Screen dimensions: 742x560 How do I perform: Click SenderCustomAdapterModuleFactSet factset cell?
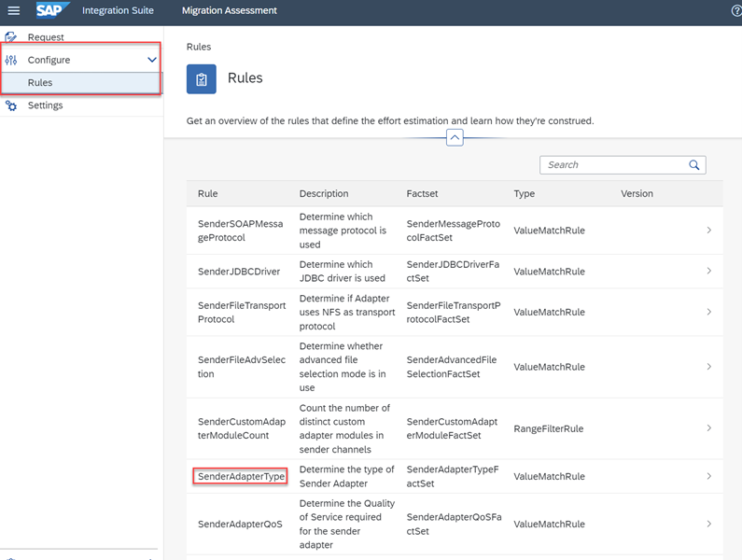pyautogui.click(x=452, y=428)
